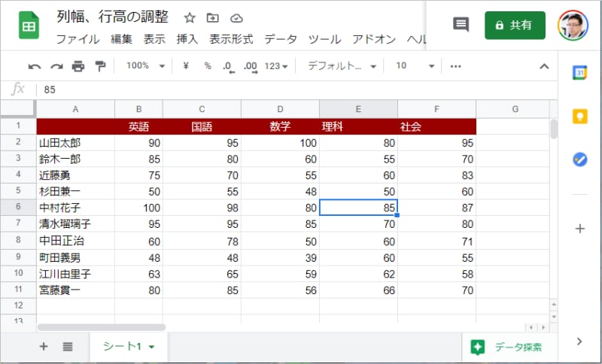Open the 123 number format dropdown
Screen dimensions: 602x364
tap(275, 66)
